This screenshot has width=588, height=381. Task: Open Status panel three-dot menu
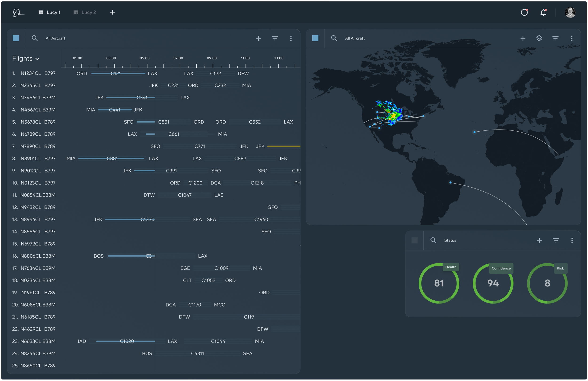point(572,240)
